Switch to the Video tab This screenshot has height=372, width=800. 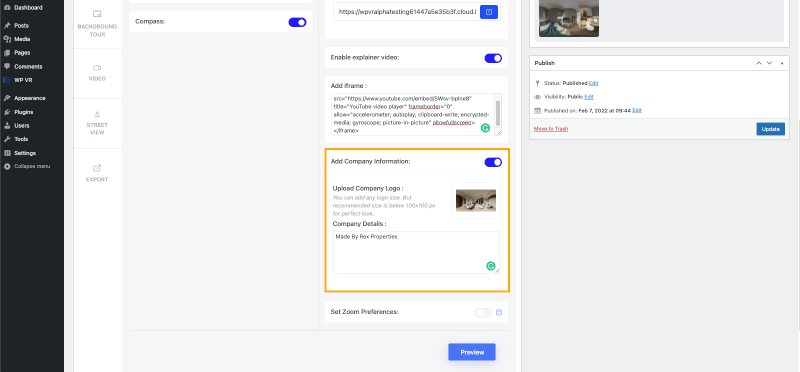[x=97, y=73]
